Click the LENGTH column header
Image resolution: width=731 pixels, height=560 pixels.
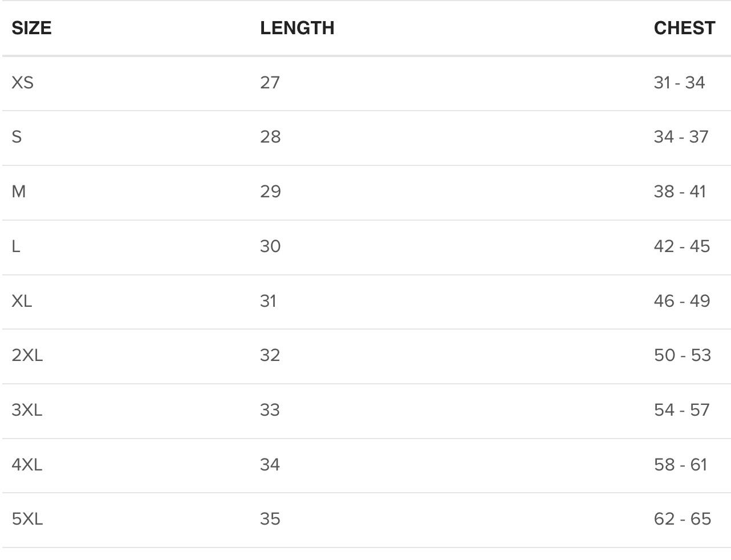pyautogui.click(x=297, y=28)
